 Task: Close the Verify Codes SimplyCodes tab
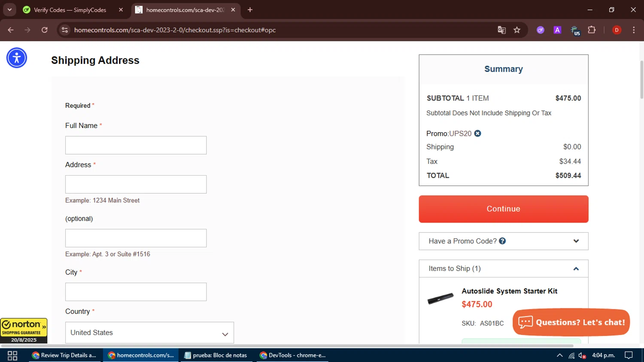(x=121, y=10)
